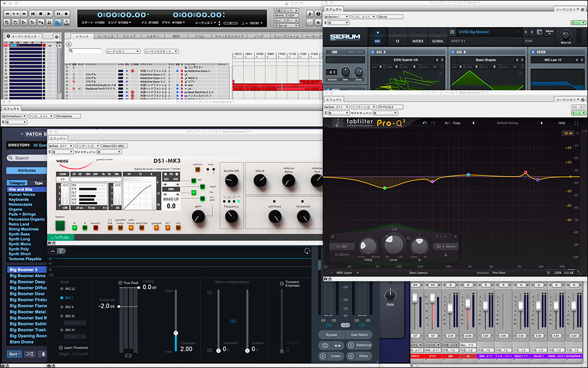Toggle the Transient/Sustain link icon
The image size is (588, 368).
pyautogui.click(x=233, y=321)
